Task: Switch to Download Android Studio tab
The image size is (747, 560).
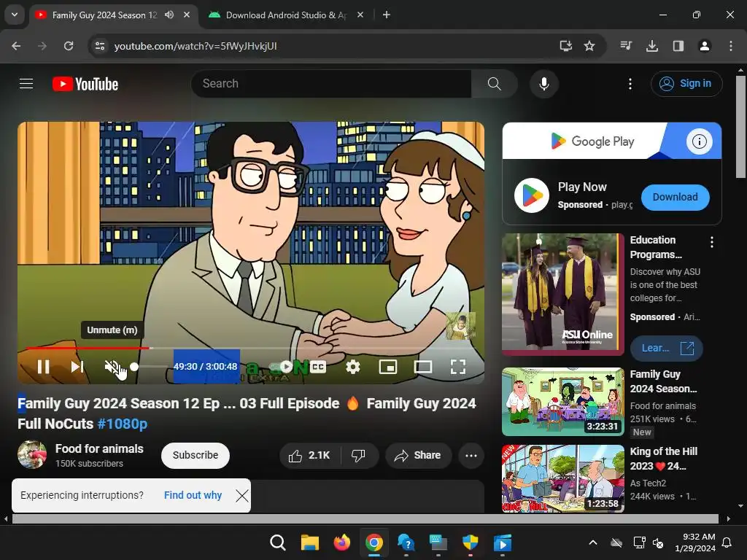Action: pos(286,15)
